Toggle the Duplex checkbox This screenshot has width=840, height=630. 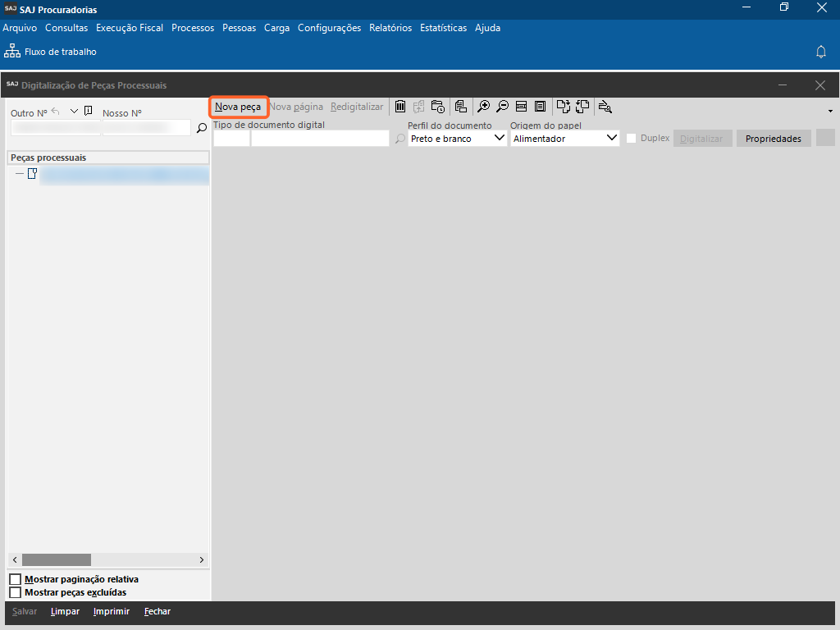631,139
